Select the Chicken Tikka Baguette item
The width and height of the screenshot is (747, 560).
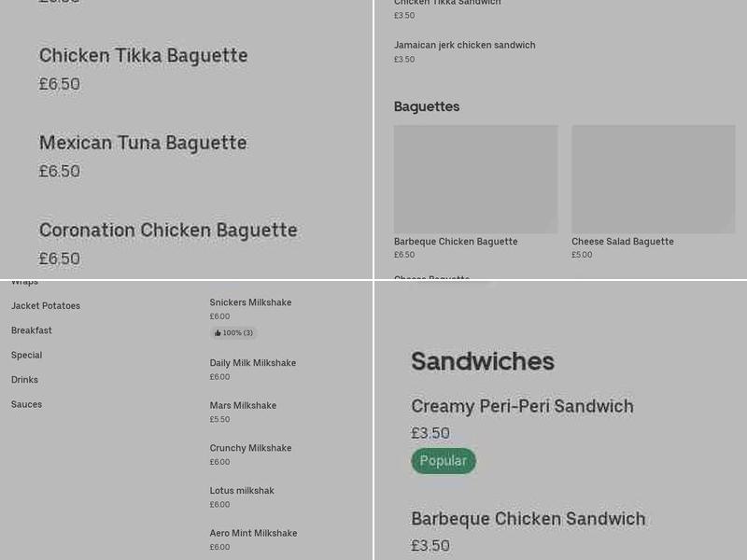[144, 56]
